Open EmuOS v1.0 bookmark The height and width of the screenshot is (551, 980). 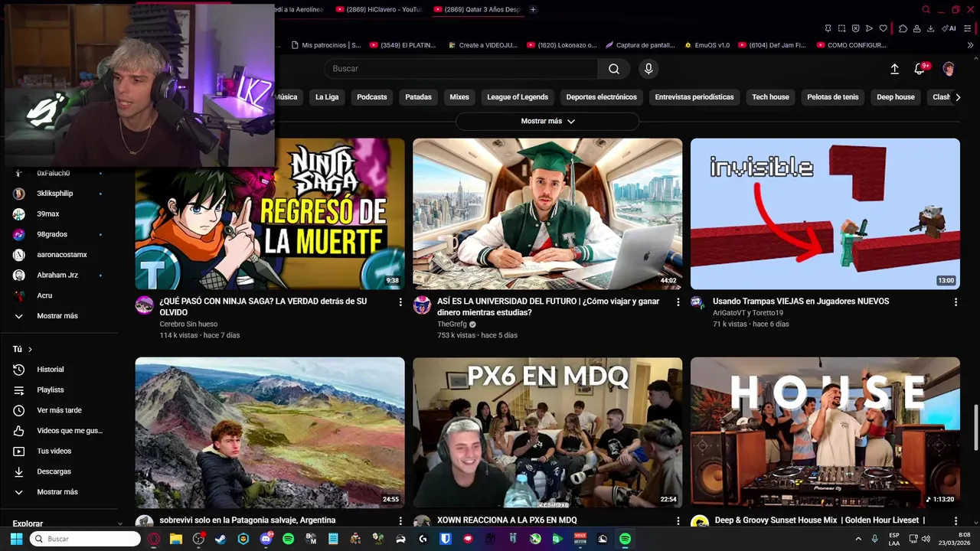click(x=707, y=45)
